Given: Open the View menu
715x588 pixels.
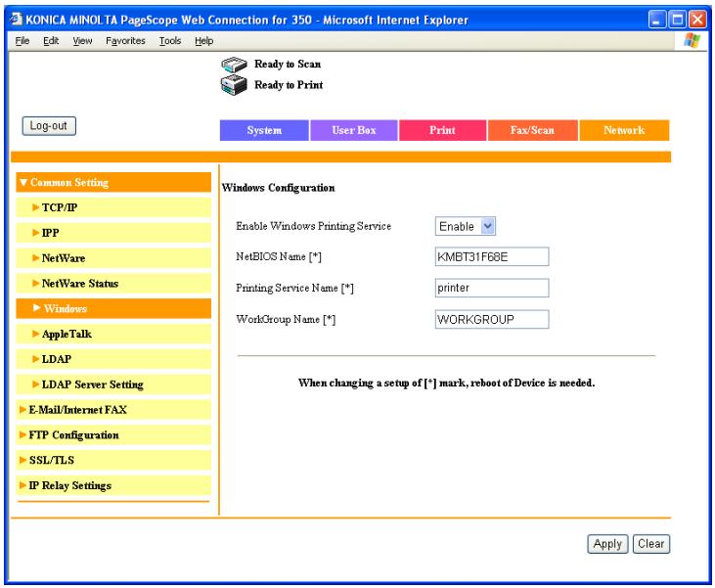Looking at the screenshot, I should [x=82, y=41].
